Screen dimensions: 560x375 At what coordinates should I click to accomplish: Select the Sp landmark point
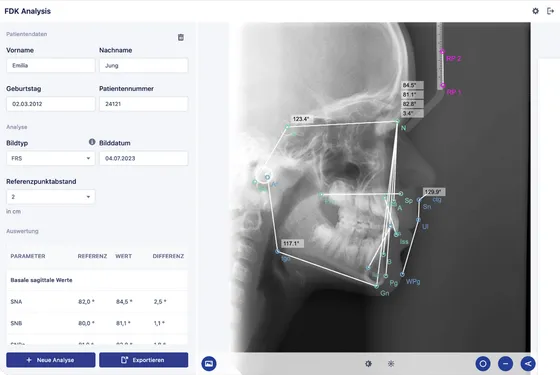401,194
